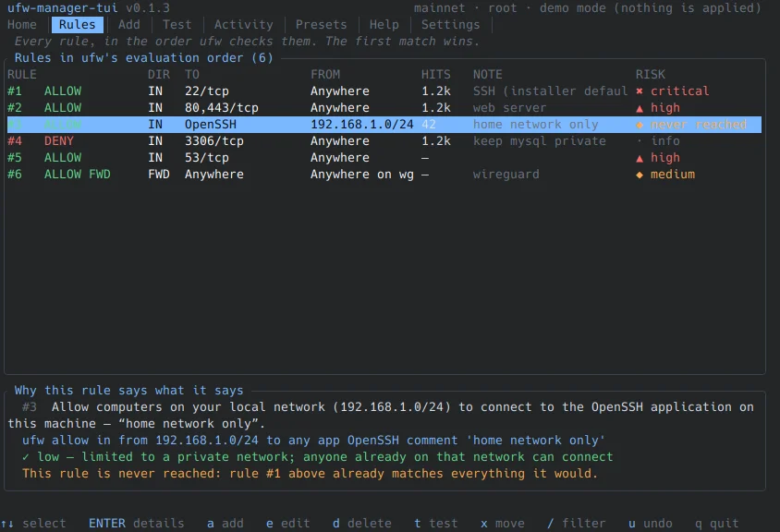Click the critical risk cross icon on rule #1
780x532 pixels.
click(640, 91)
